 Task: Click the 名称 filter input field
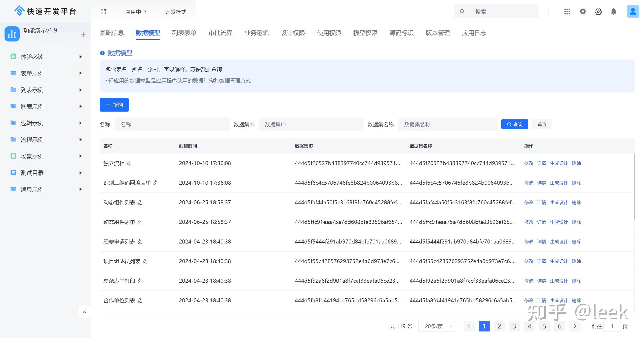[172, 124]
